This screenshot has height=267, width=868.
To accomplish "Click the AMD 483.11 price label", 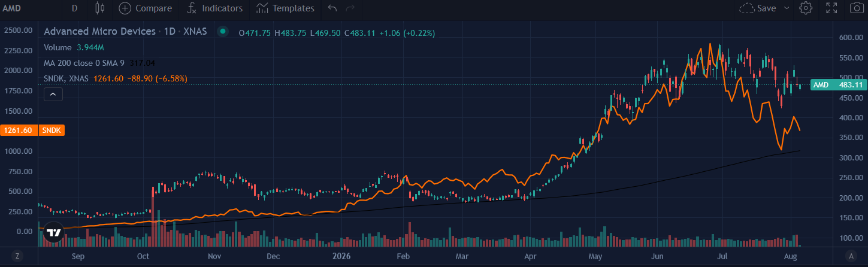I will (838, 85).
